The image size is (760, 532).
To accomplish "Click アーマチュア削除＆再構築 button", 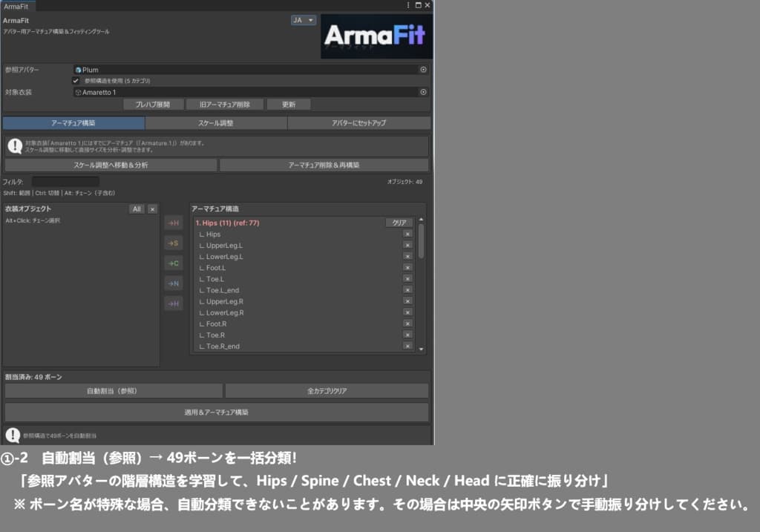I will 324,165.
